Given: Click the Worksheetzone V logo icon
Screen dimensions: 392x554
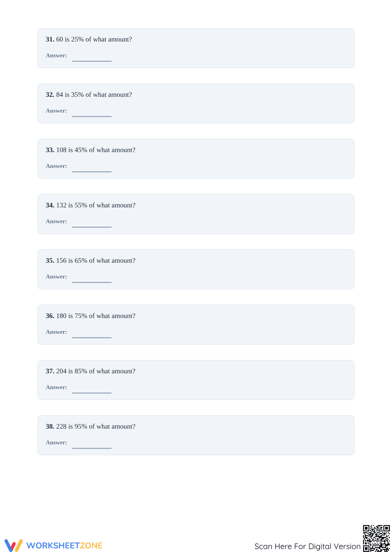Looking at the screenshot, I should click(x=14, y=545).
